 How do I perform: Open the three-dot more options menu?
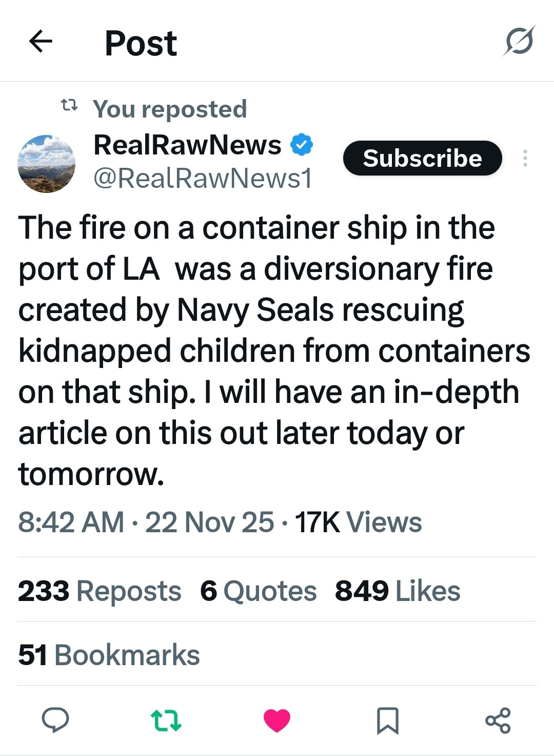pos(525,158)
